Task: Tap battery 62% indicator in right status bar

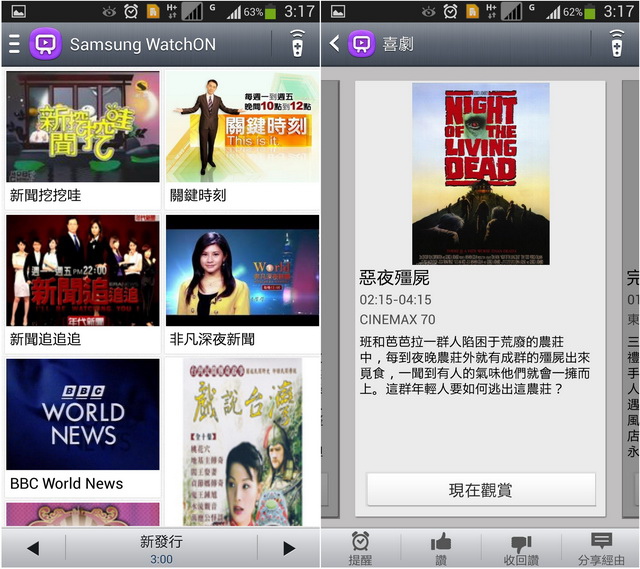Action: (579, 12)
